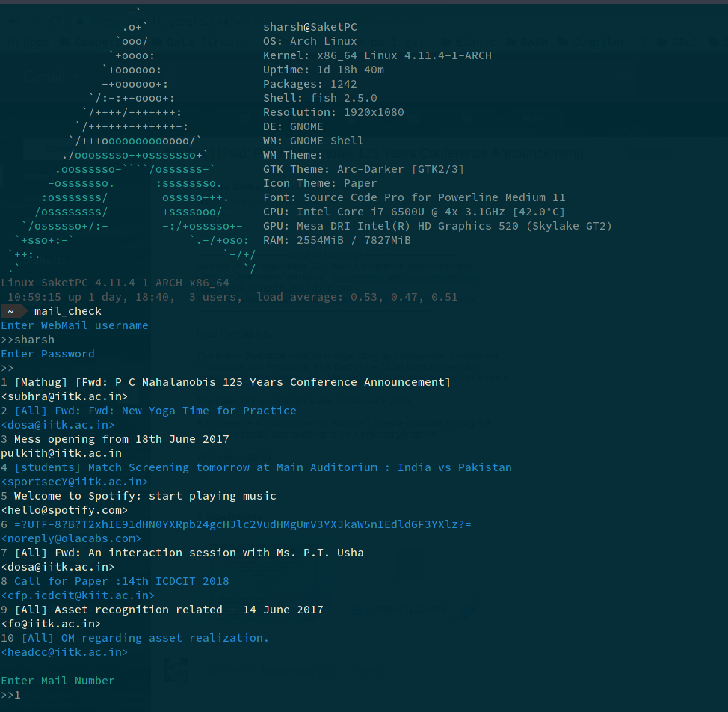The width and height of the screenshot is (728, 712).
Task: Select the 'DE: GNOME' line
Action: [x=293, y=126]
